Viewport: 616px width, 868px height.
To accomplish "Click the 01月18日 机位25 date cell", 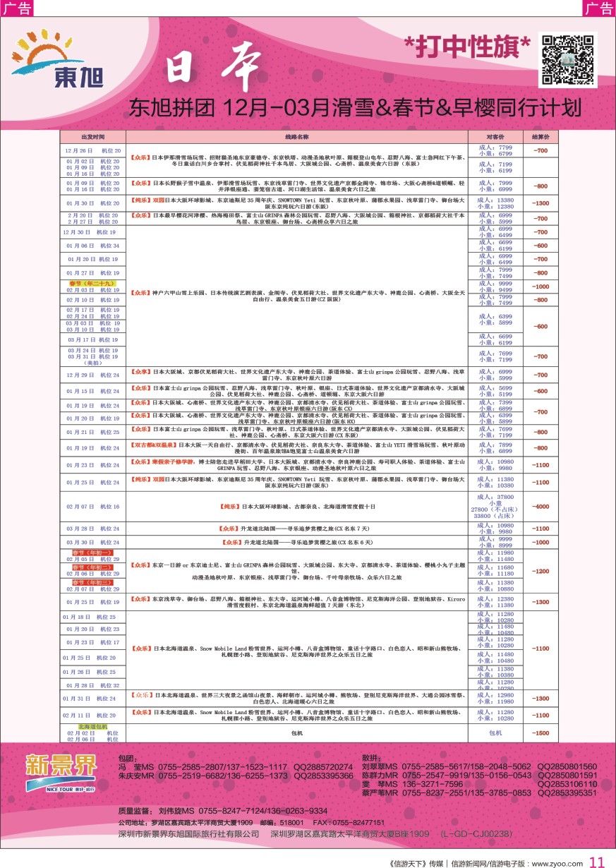I will (x=92, y=617).
